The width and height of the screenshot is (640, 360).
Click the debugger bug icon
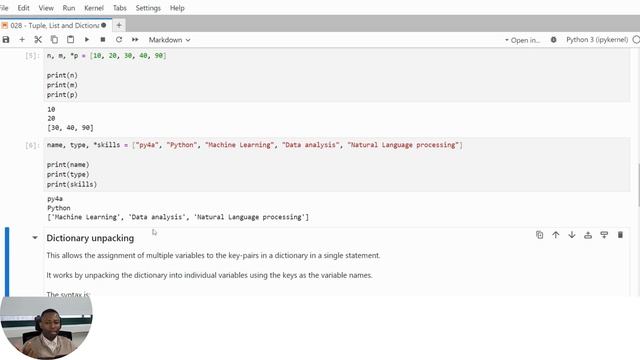coord(553,40)
